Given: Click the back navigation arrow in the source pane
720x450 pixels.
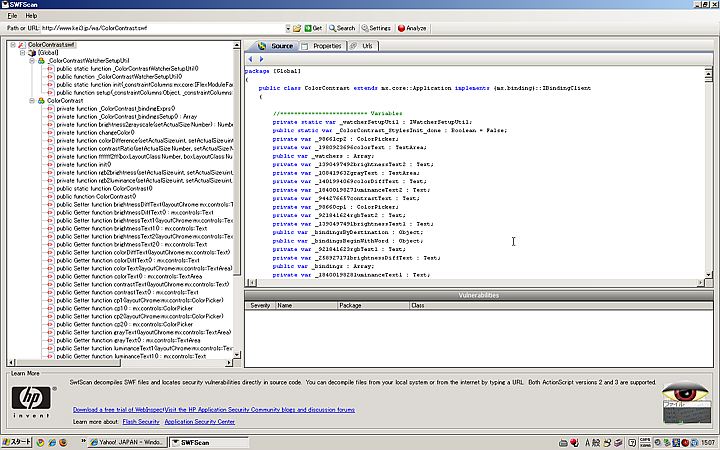Looking at the screenshot, I should [250, 59].
